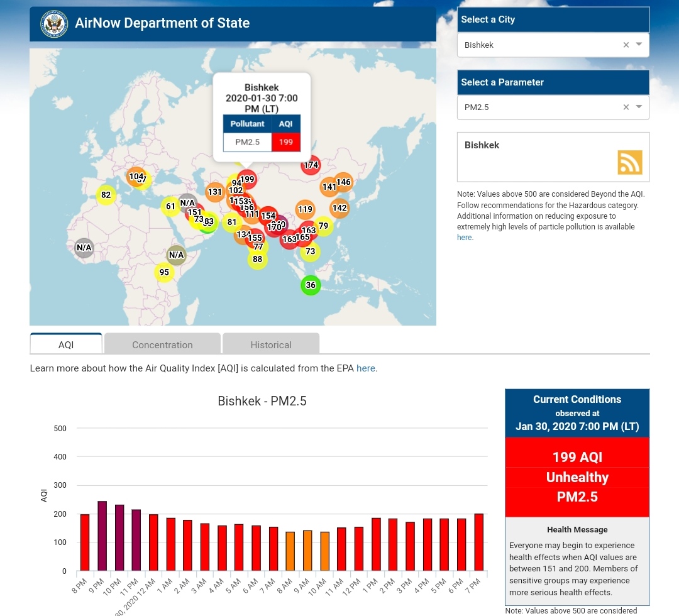The width and height of the screenshot is (679, 616).
Task: Follow the particle pollution 'here' link
Action: pyautogui.click(x=465, y=238)
